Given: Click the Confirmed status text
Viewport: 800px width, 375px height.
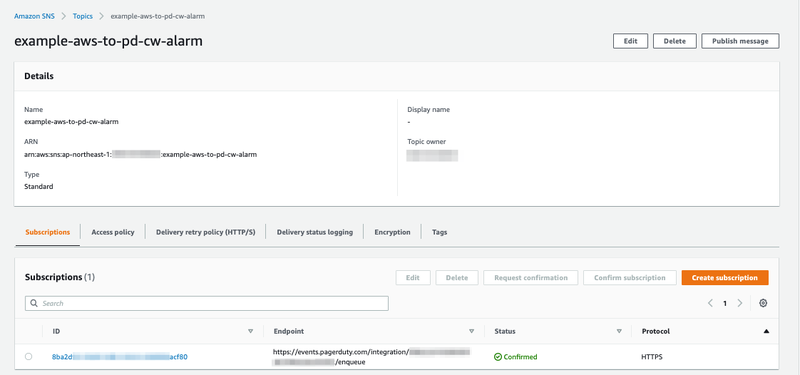Looking at the screenshot, I should tap(520, 357).
